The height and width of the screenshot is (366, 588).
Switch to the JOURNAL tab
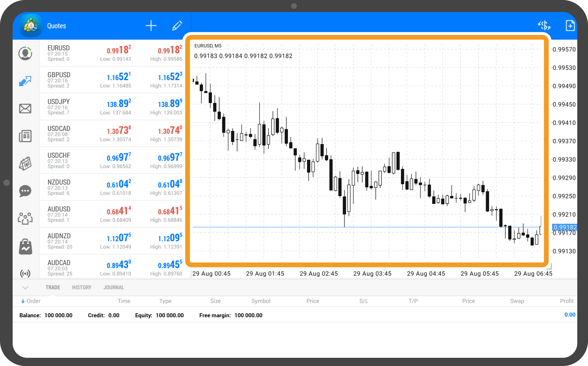click(114, 287)
